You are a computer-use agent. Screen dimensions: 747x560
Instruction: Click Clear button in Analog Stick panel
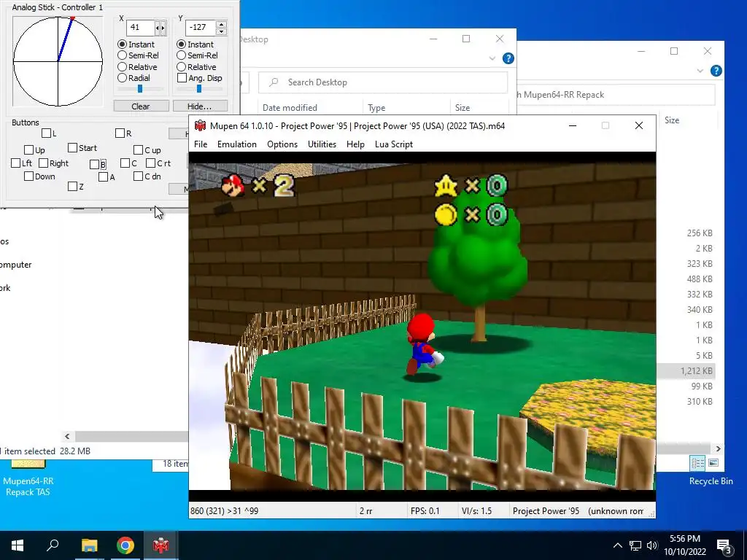point(141,106)
